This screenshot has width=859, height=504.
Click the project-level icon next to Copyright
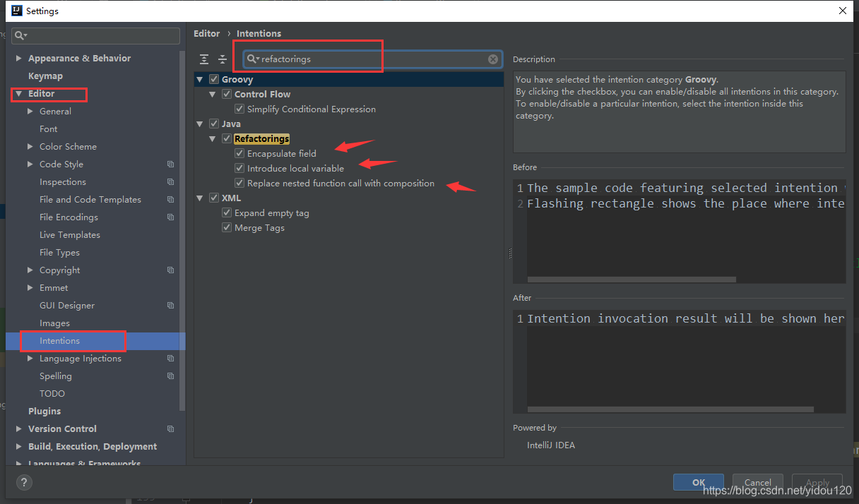(x=170, y=270)
